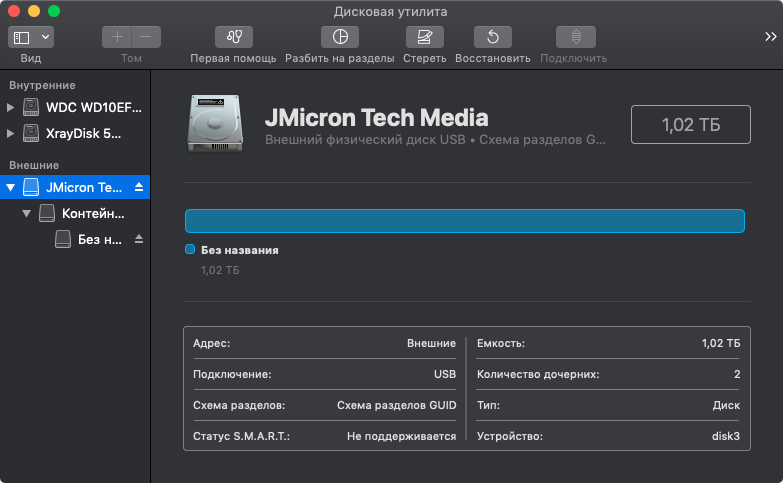Click the add volume plus button
The image size is (783, 483).
coord(118,37)
